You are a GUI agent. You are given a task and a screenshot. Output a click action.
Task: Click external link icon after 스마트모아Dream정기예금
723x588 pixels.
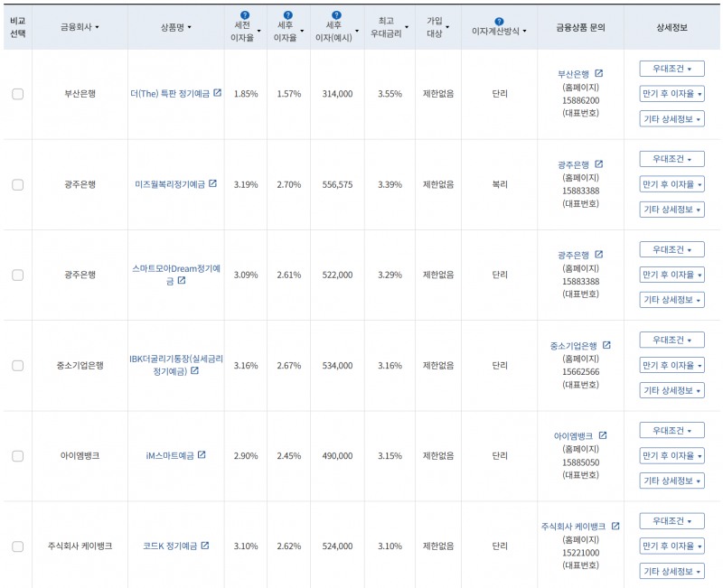click(182, 280)
